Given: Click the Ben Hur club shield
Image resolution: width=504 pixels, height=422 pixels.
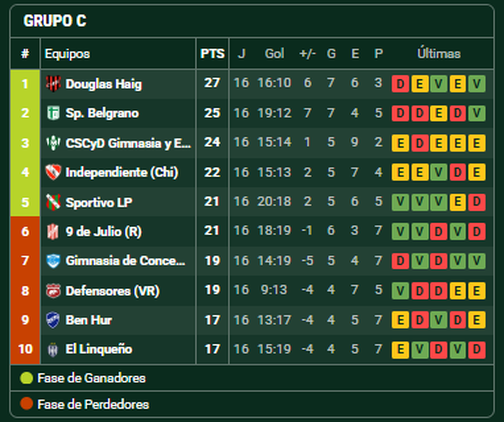Looking at the screenshot, I should (53, 320).
